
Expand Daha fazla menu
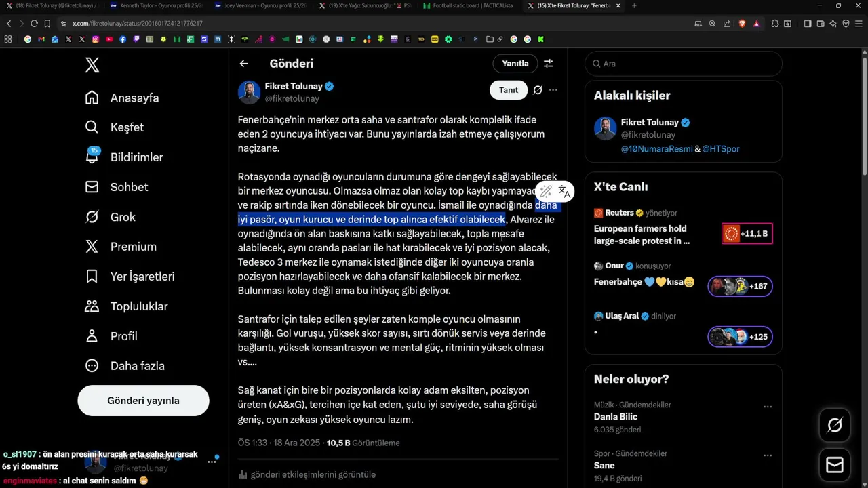point(125,366)
